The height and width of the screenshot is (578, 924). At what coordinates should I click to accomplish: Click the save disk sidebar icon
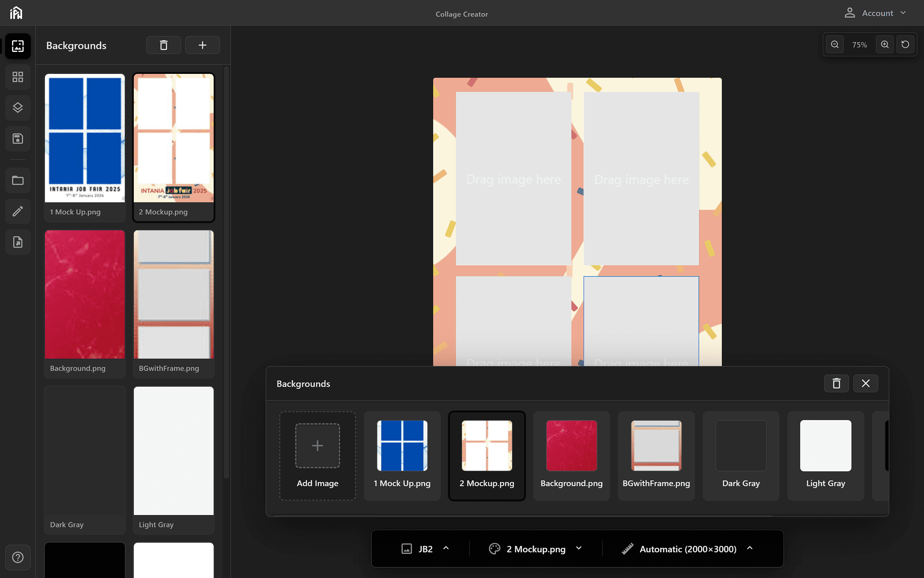pos(18,138)
